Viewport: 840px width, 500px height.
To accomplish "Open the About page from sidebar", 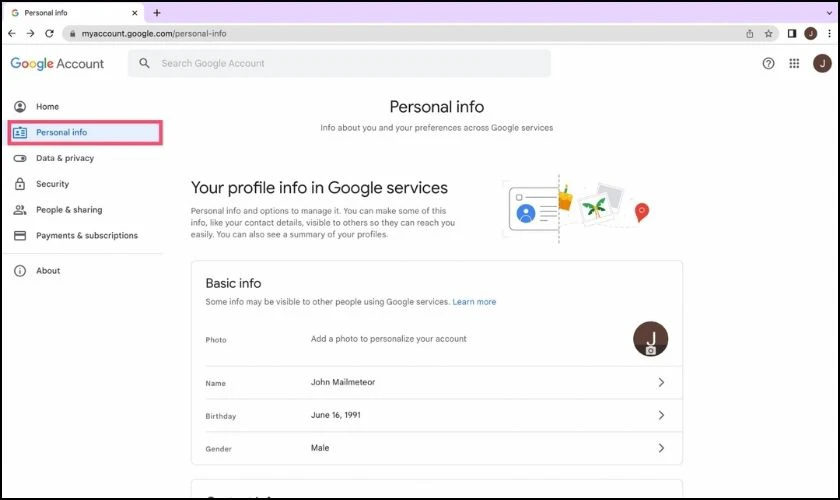I will 48,271.
